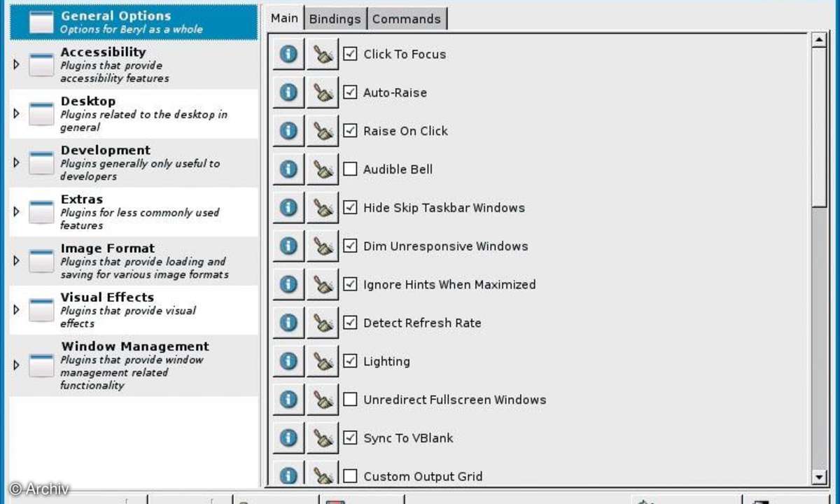Expand the Extras category

click(x=17, y=211)
